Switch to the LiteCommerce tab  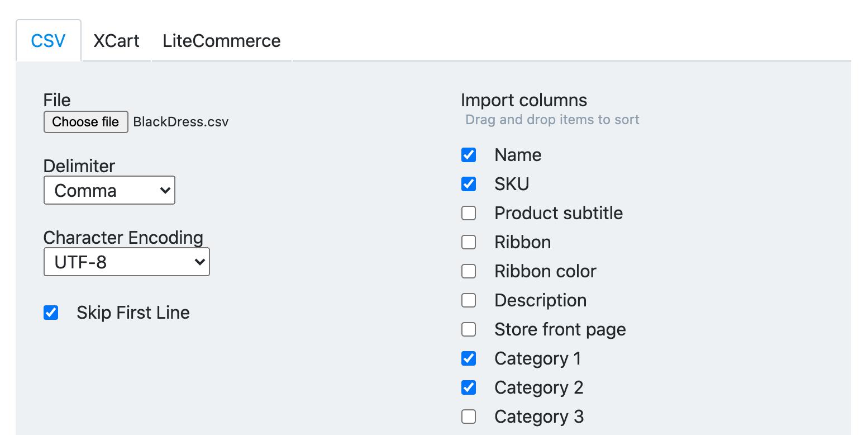point(221,40)
